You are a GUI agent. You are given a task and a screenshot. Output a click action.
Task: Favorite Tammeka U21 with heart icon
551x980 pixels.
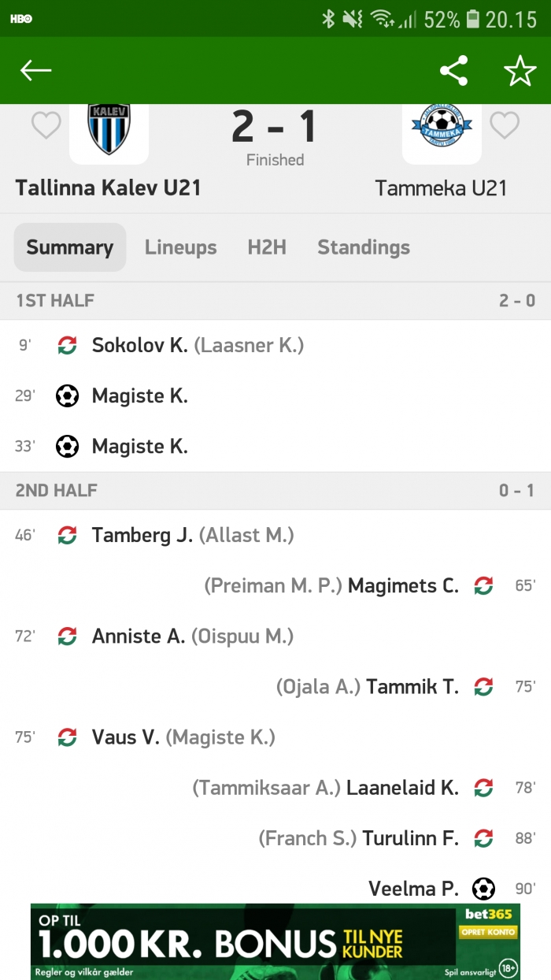tap(505, 125)
